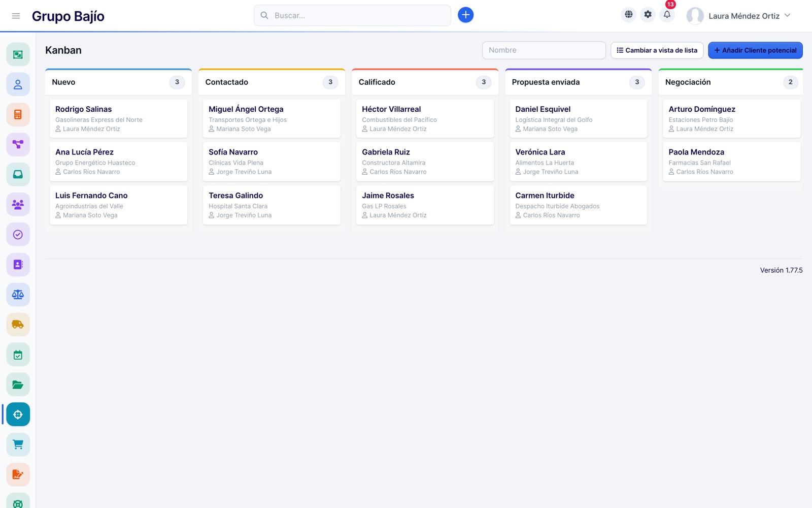Open the globe language icon
The width and height of the screenshot is (812, 508).
(628, 15)
